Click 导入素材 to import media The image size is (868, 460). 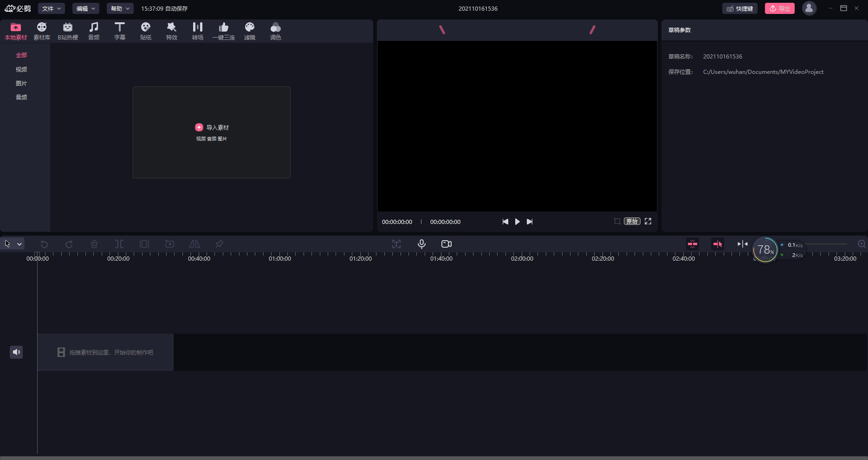(212, 127)
